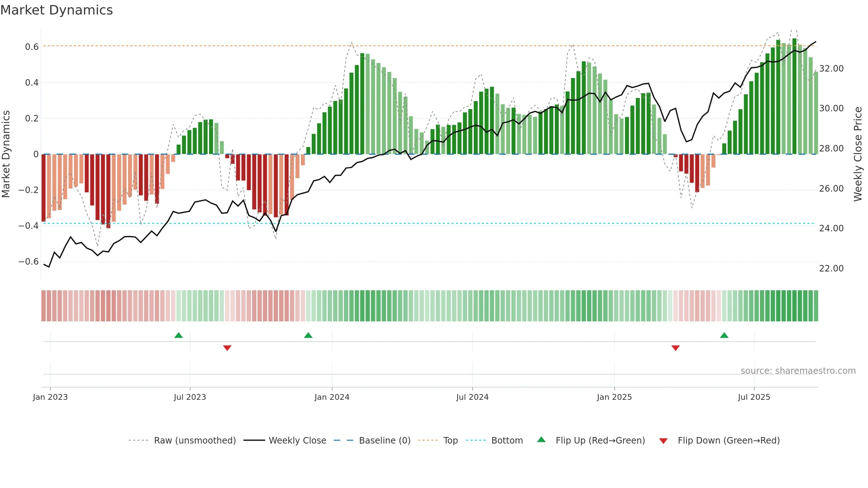
Task: Click the first Flip Up marker near Jul 2023
Action: pyautogui.click(x=179, y=335)
